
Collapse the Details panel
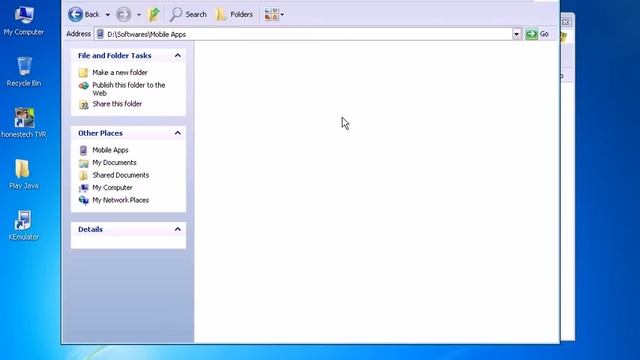[x=178, y=229]
